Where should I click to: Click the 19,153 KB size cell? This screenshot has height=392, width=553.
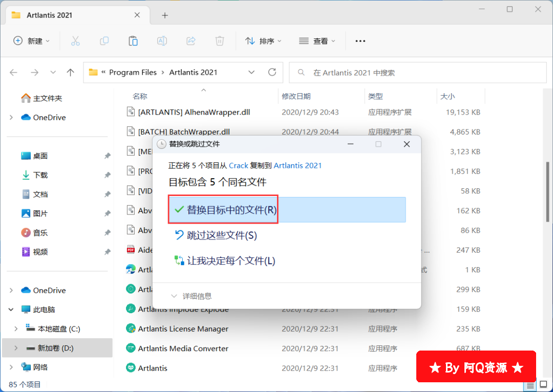pos(463,112)
